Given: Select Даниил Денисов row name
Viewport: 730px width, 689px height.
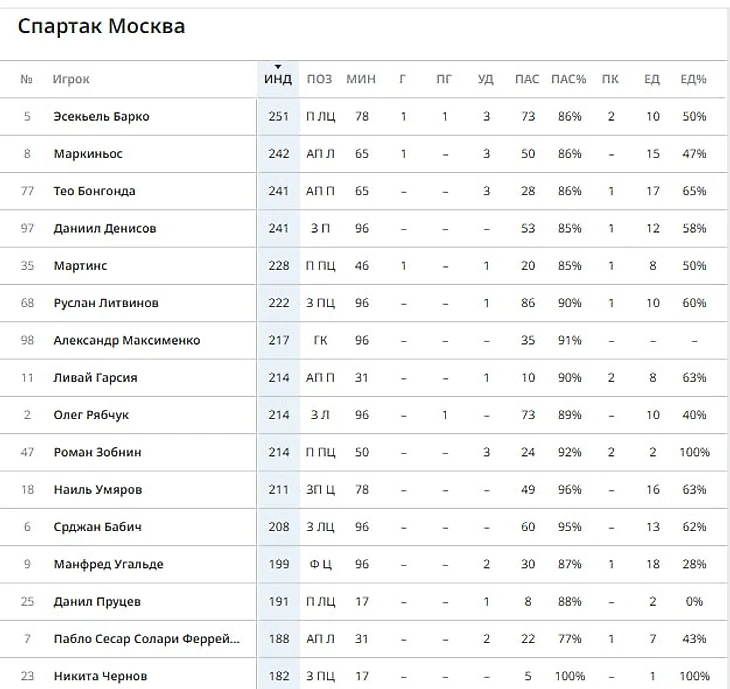Looking at the screenshot, I should point(105,228).
